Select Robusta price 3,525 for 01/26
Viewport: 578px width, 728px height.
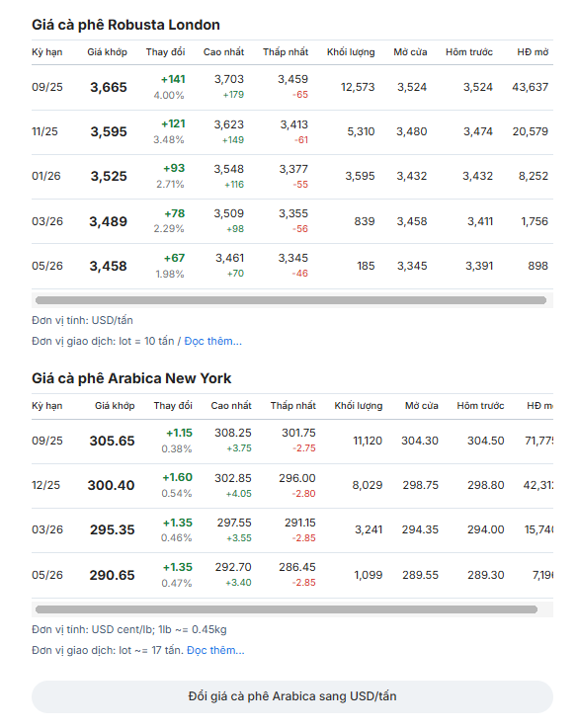pos(109,177)
